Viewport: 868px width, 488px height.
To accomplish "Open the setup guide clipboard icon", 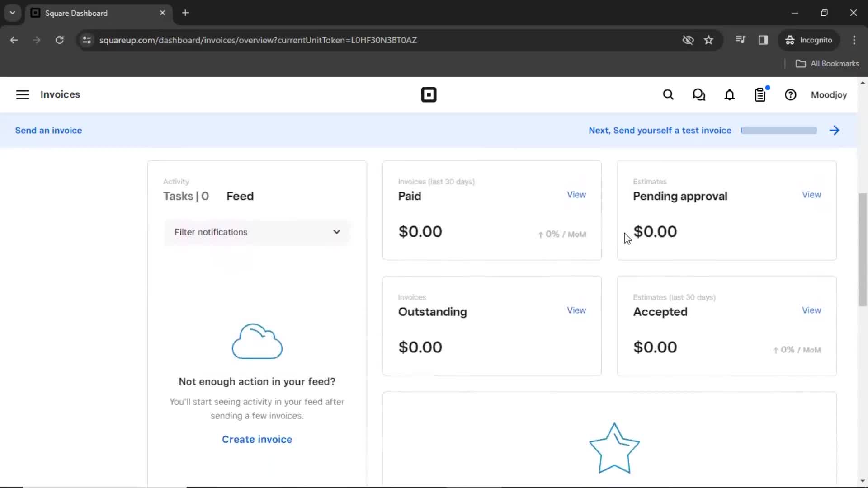I will click(x=760, y=94).
